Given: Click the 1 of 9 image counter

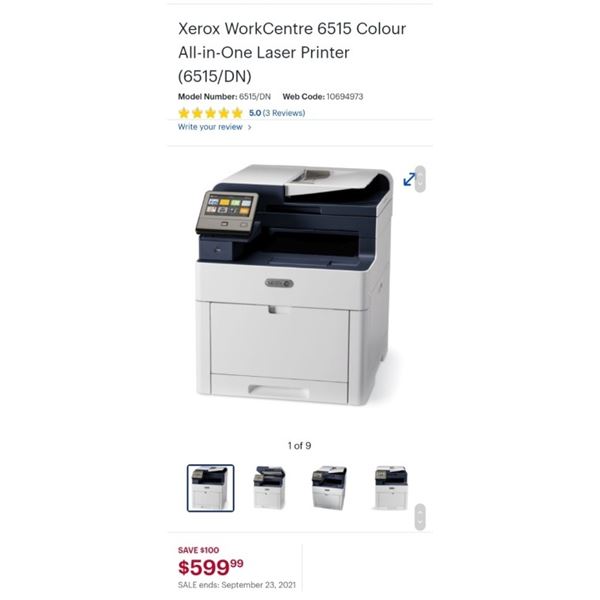Looking at the screenshot, I should [x=300, y=445].
